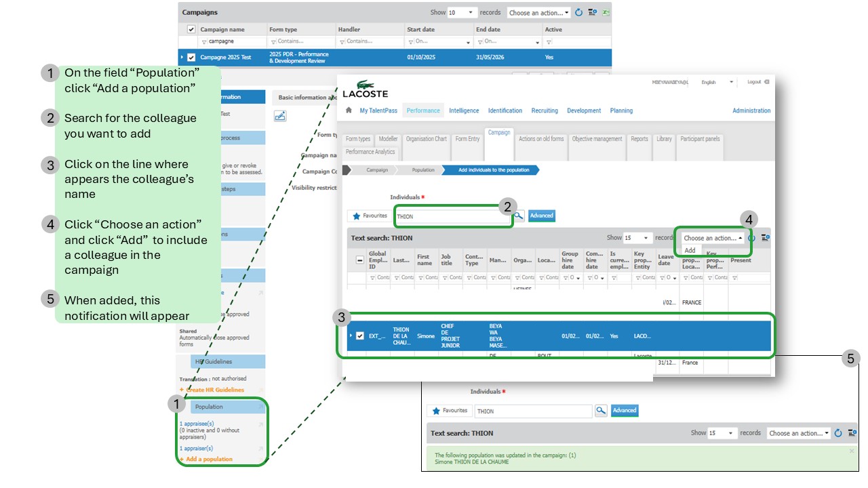
Task: Open the Recruiting menu
Action: click(x=544, y=110)
